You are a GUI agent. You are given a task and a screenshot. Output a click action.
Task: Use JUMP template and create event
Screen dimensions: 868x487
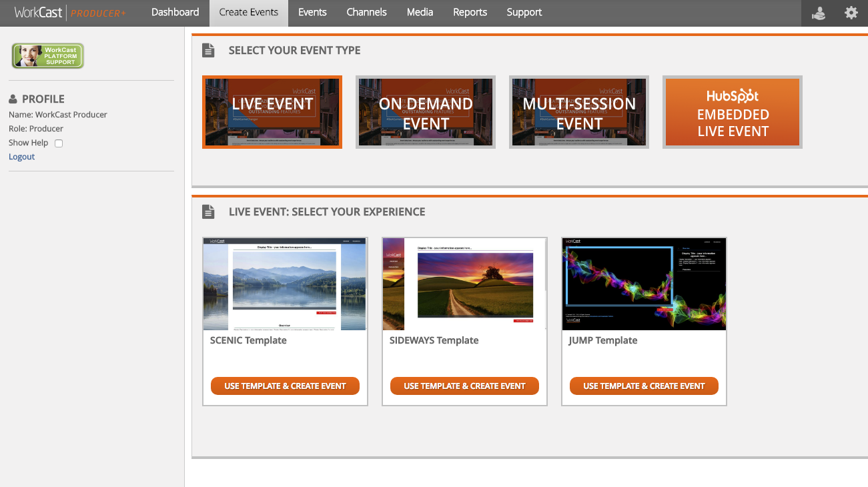[644, 386]
